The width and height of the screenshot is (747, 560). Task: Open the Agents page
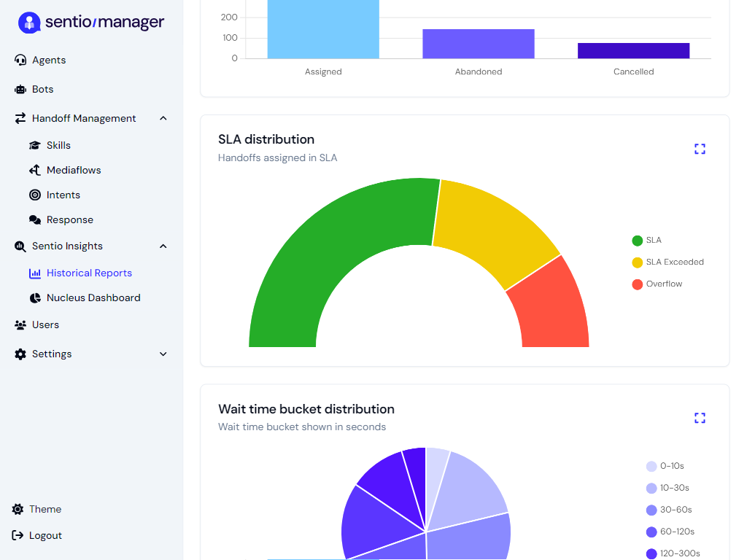pos(49,60)
